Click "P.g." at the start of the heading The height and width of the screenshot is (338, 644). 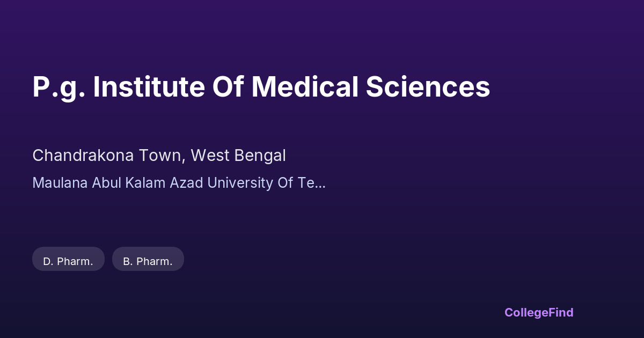(x=58, y=87)
